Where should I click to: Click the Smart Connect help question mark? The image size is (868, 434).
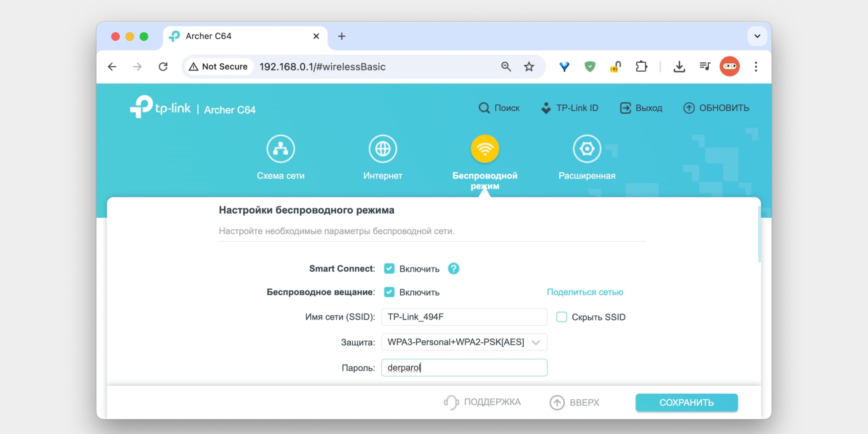point(454,268)
